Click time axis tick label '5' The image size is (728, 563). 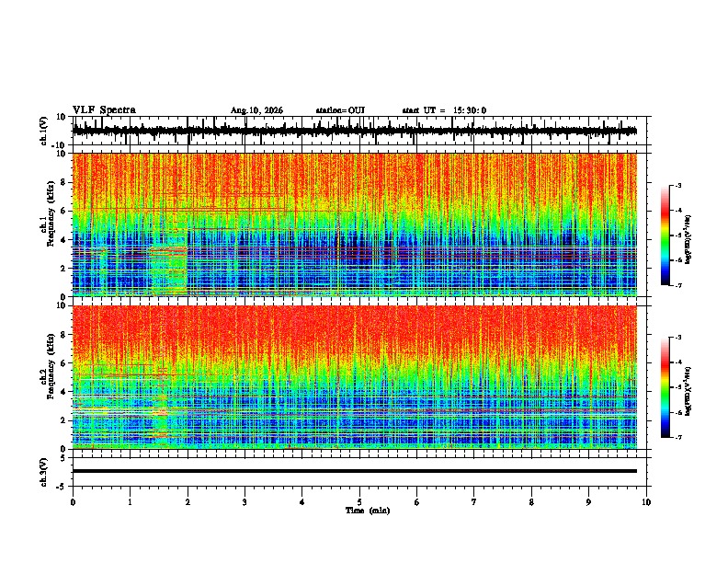359,502
